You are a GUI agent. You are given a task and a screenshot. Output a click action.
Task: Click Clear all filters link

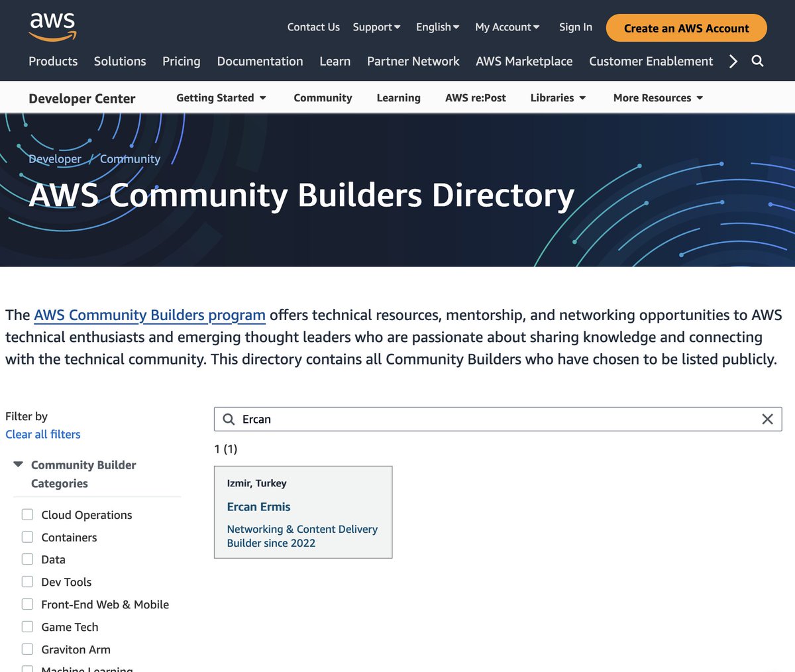point(43,434)
